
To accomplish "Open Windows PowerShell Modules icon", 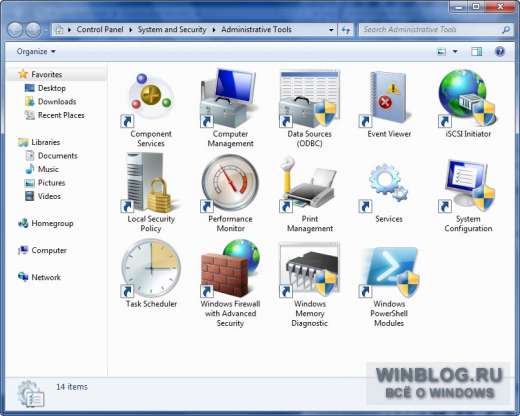I will [x=389, y=271].
